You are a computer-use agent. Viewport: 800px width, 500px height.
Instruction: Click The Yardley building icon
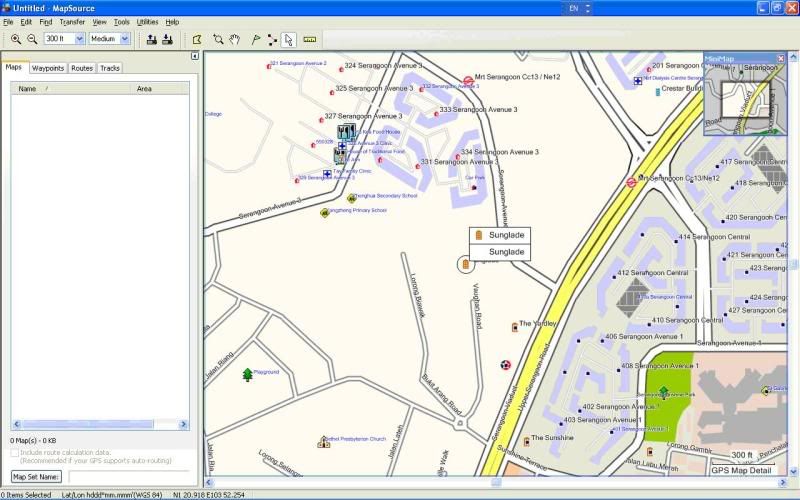515,327
